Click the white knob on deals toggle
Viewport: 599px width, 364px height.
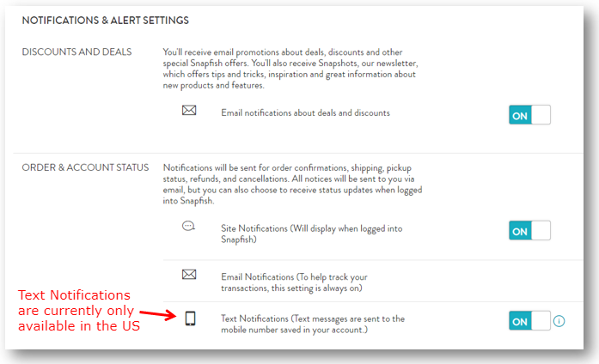(x=541, y=114)
